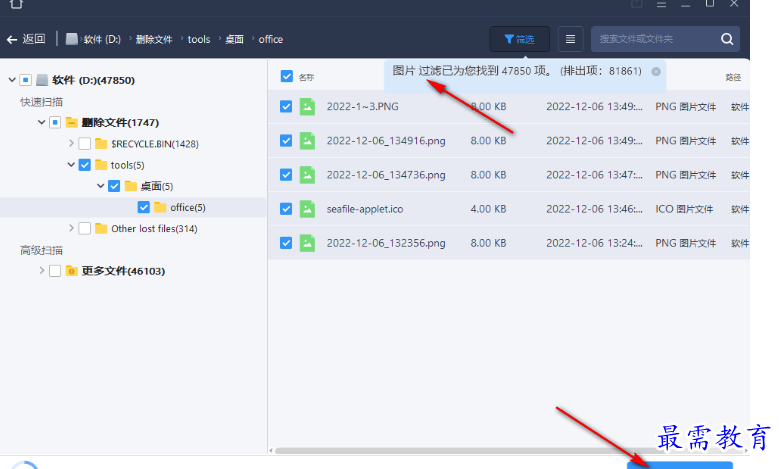Toggle the select-all checkbox beside 名称
The width and height of the screenshot is (779, 469).
click(287, 76)
